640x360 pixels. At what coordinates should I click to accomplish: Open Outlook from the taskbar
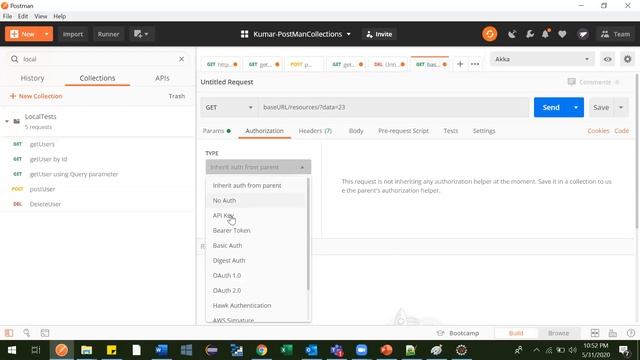click(312, 350)
